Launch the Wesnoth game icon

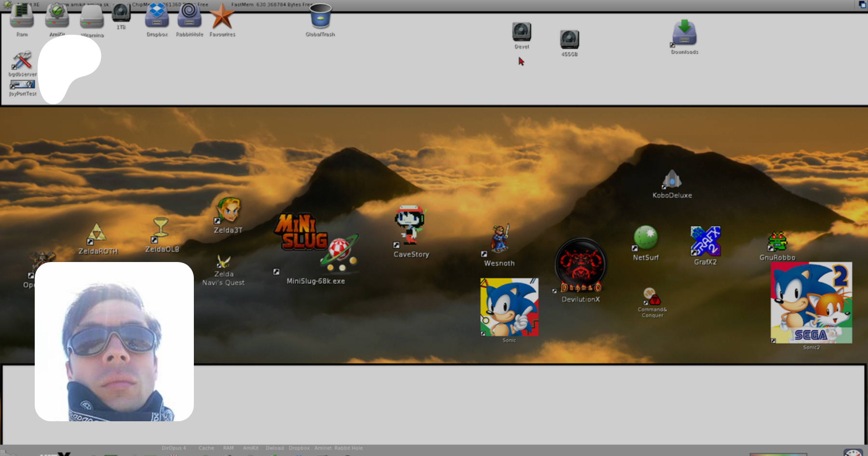click(x=500, y=239)
